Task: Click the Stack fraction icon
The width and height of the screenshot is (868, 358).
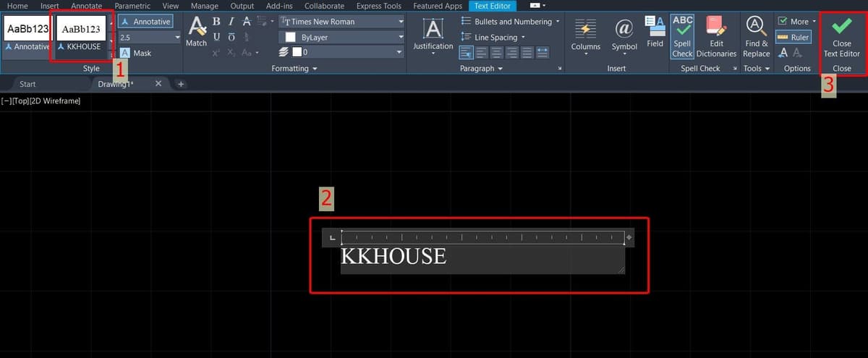Action: pos(247,37)
